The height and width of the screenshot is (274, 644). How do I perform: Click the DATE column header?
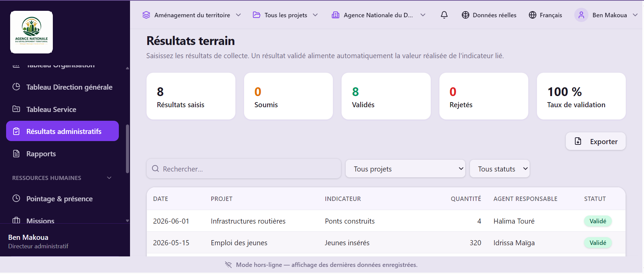click(x=160, y=199)
